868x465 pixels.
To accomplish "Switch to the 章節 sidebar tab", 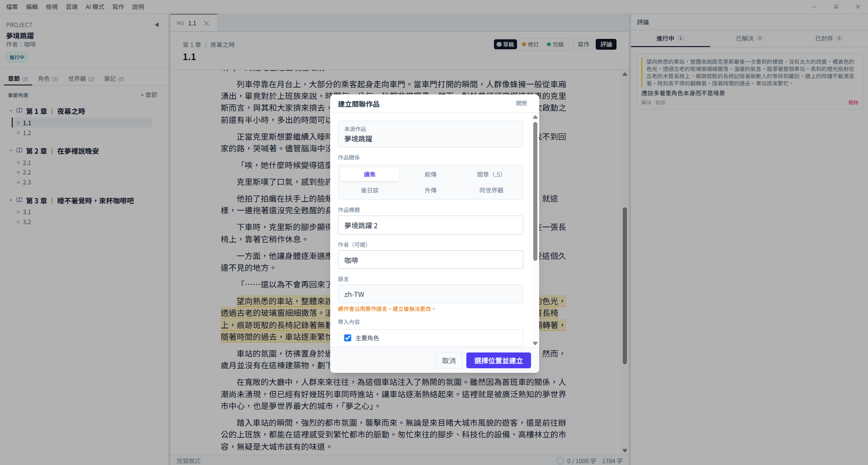I will pos(18,79).
